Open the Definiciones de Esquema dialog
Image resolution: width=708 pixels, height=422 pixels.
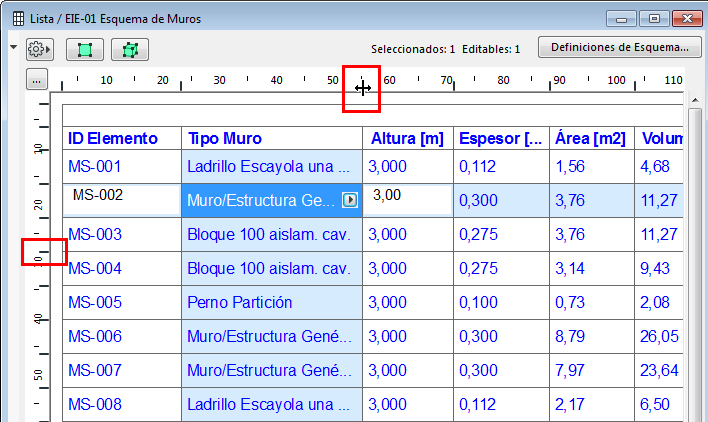tap(620, 47)
